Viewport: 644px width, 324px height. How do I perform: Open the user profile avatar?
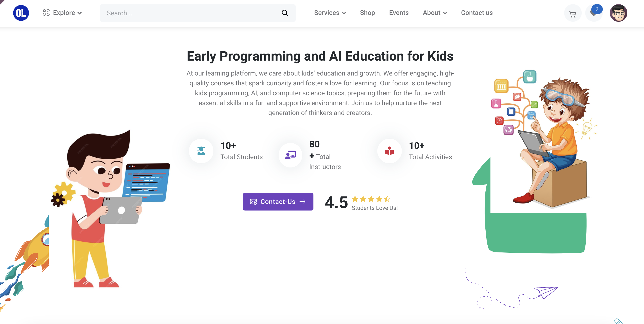pos(618,13)
